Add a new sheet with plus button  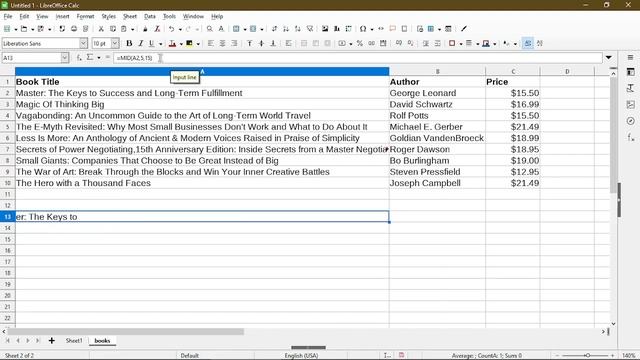tap(51, 340)
